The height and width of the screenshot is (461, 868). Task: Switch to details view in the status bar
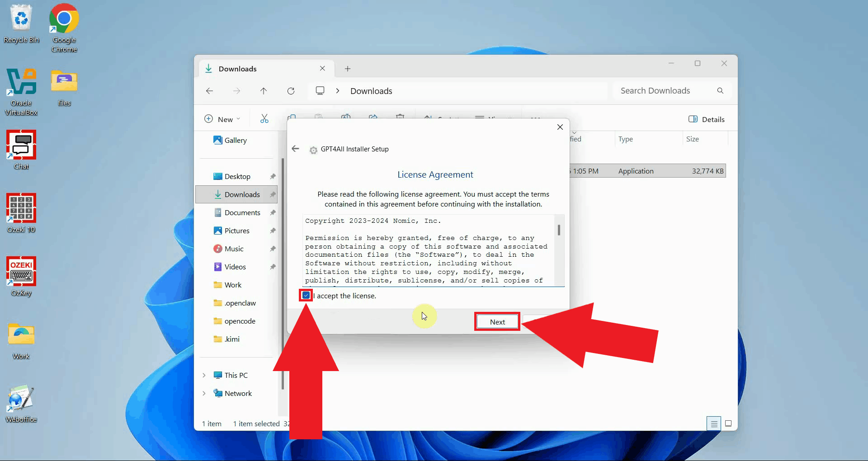pyautogui.click(x=714, y=423)
